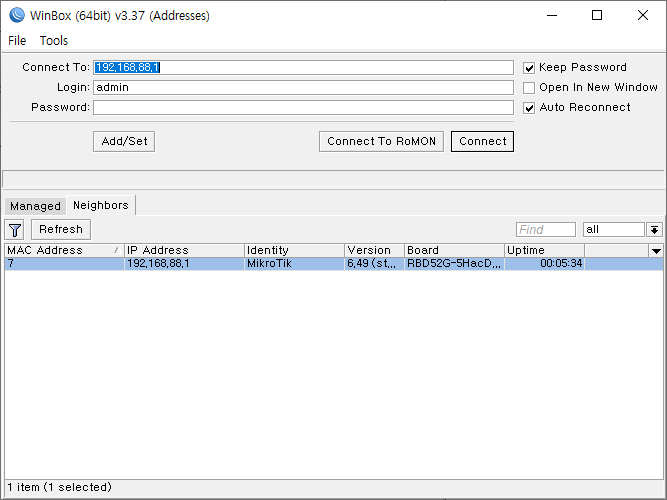Sort by IP Address column header
667x500 pixels.
click(x=184, y=250)
